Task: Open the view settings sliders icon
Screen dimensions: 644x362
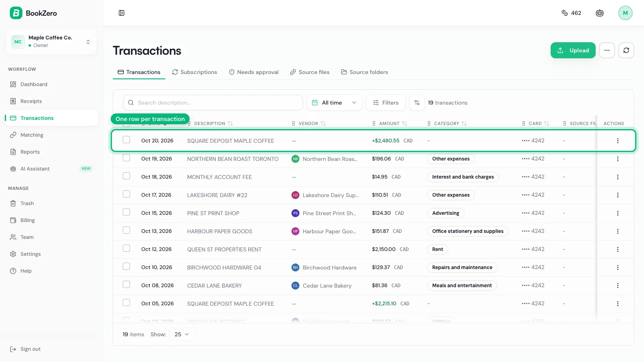Action: [417, 103]
